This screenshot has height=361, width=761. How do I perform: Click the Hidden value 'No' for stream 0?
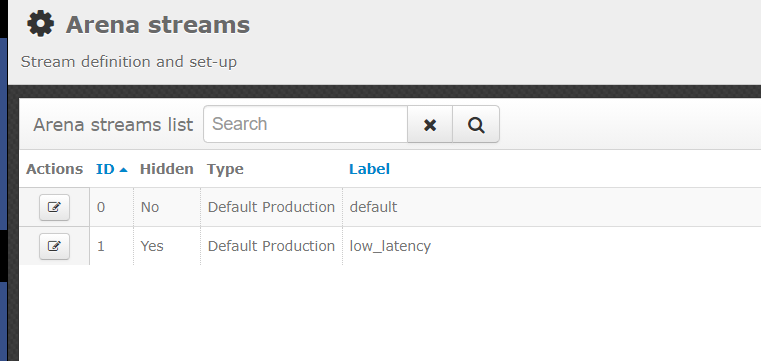149,207
